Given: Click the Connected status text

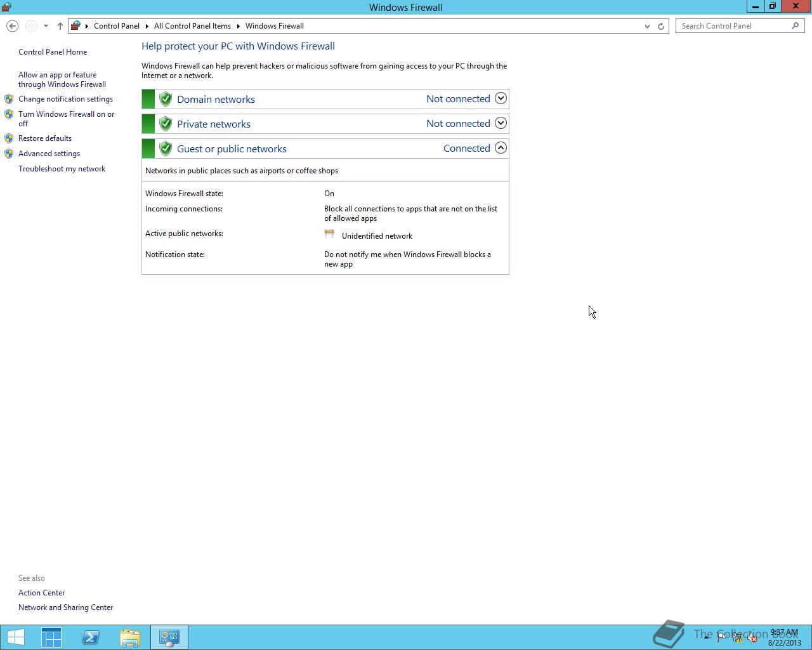Looking at the screenshot, I should coord(467,148).
